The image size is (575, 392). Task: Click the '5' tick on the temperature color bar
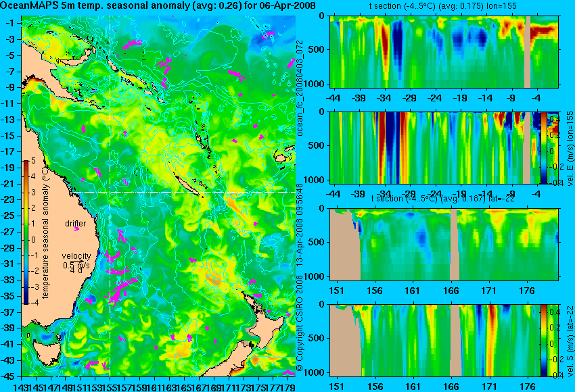tap(33, 160)
